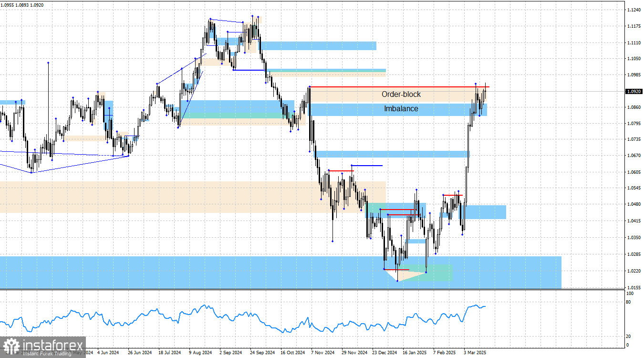644x358 pixels.
Task: Click the 16 Jan 2025 date label
Action: 415,353
